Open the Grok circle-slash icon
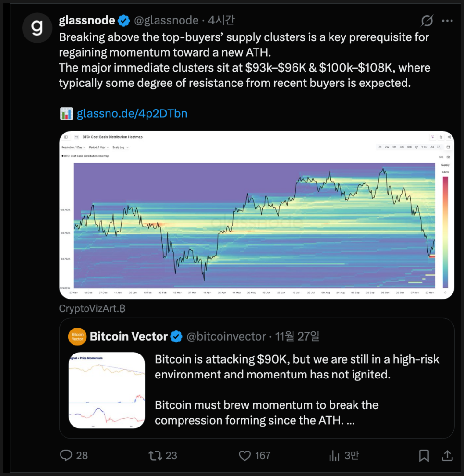This screenshot has height=476, width=464. click(427, 21)
